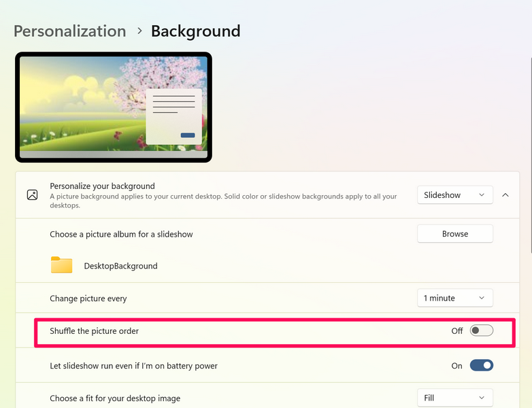Open the Slideshow background type dropdown
The image size is (532, 408).
(x=454, y=195)
